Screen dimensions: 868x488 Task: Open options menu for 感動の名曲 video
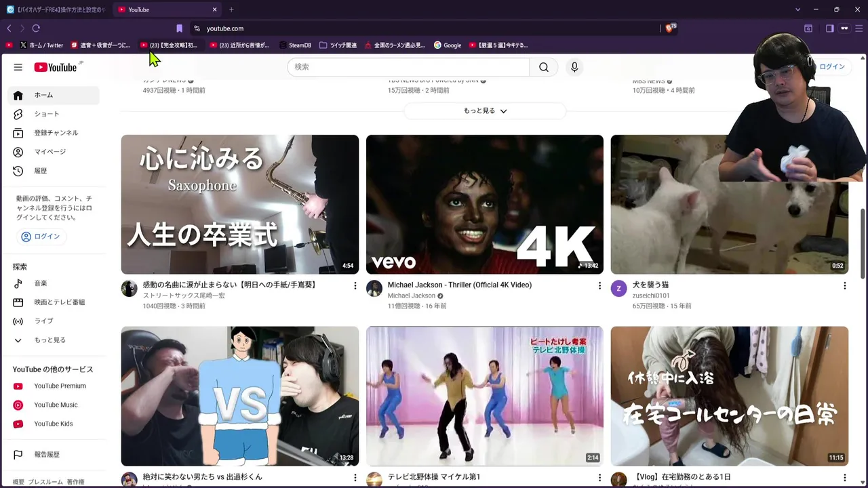point(355,286)
